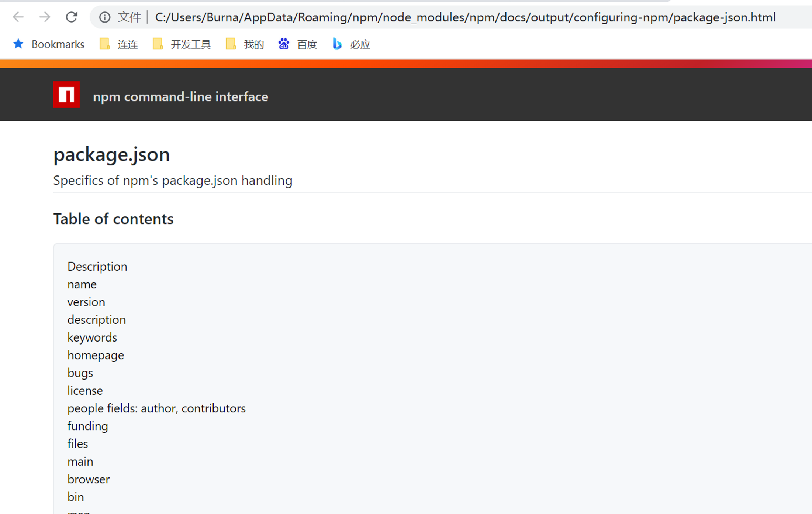
Task: Open the 必应 Bing bookmark
Action: coord(351,44)
